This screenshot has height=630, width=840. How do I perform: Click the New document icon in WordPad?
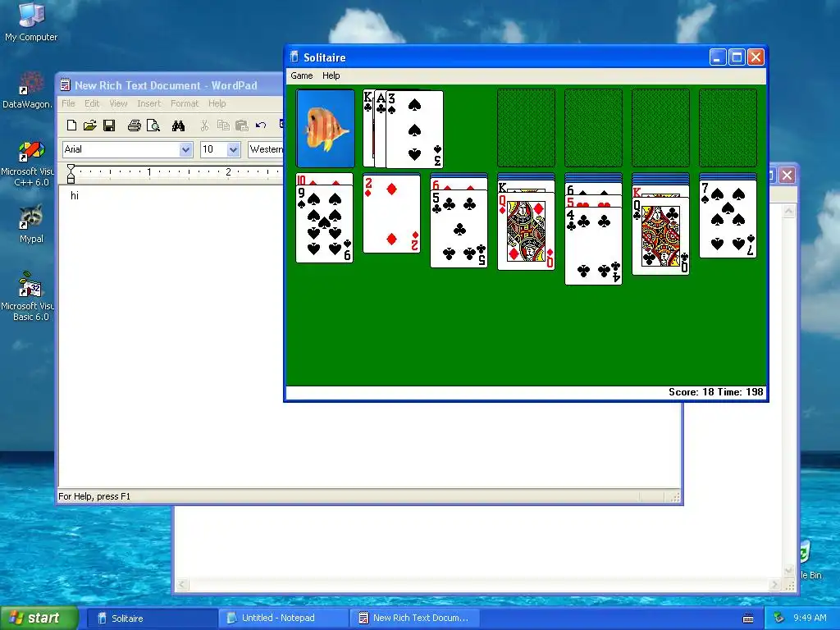click(72, 126)
